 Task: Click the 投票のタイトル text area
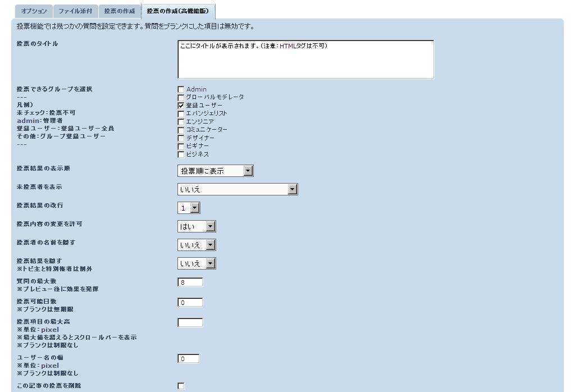tap(305, 60)
